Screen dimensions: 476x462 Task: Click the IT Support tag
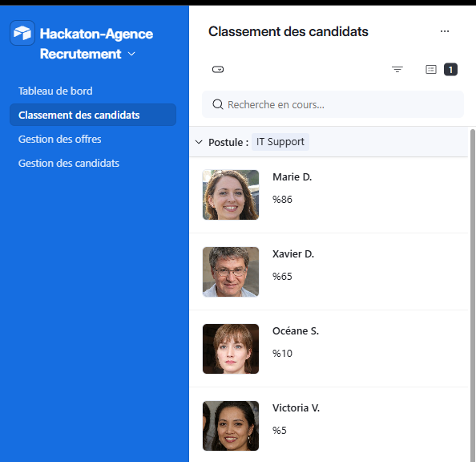point(280,142)
